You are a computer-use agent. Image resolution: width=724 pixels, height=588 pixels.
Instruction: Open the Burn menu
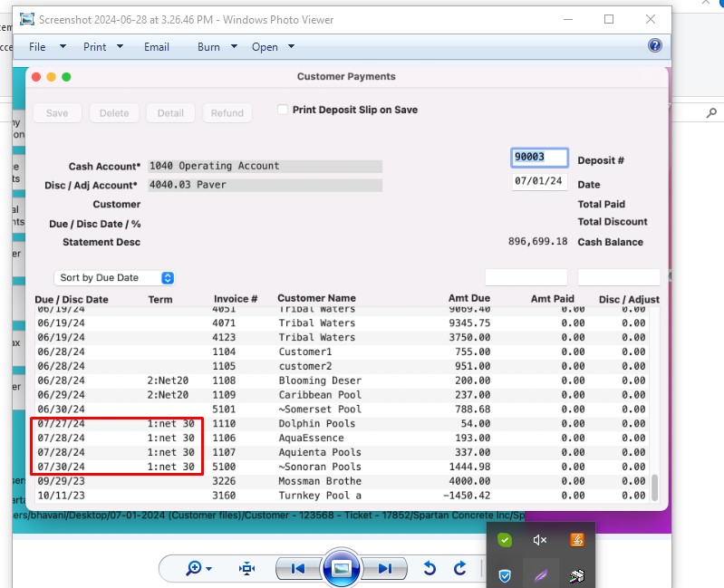208,47
